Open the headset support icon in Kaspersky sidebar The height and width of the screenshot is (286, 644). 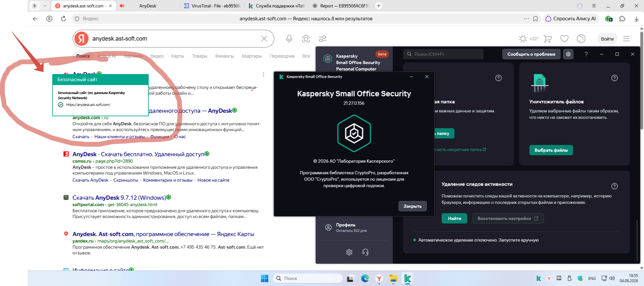coord(365,252)
